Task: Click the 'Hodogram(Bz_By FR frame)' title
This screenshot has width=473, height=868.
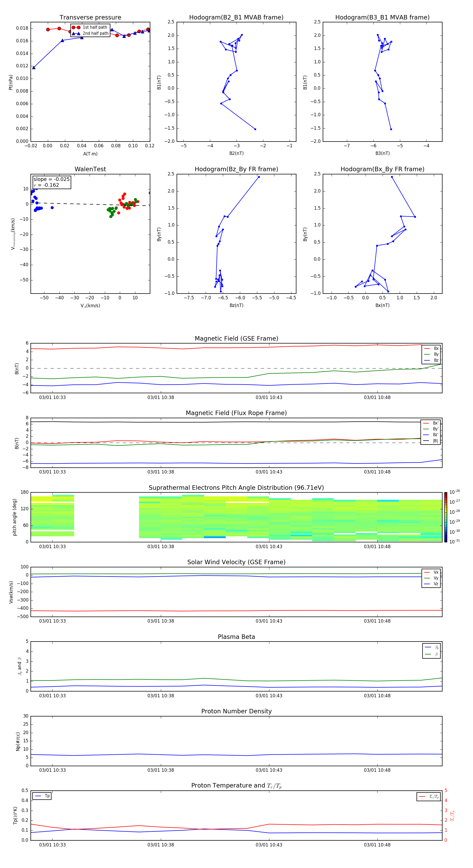Action: [x=236, y=169]
